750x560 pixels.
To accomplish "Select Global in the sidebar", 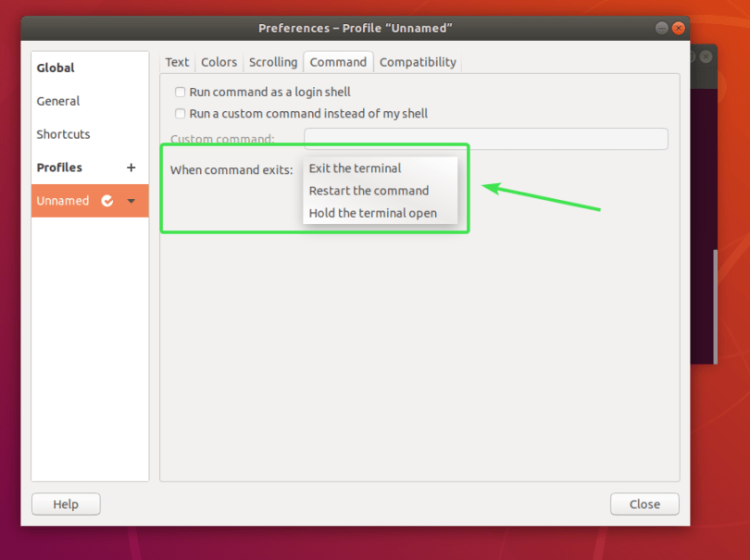I will coord(56,68).
